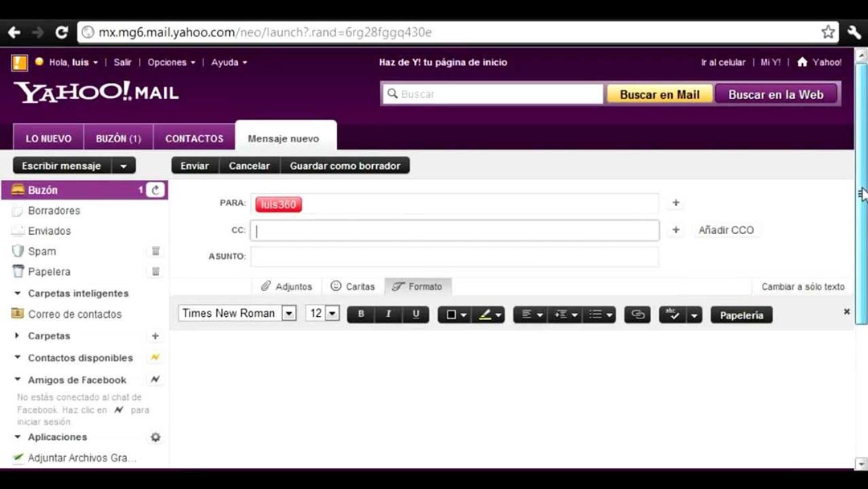Insert a hyperlink with the link icon
Viewport: 868px width, 489px height.
click(637, 314)
